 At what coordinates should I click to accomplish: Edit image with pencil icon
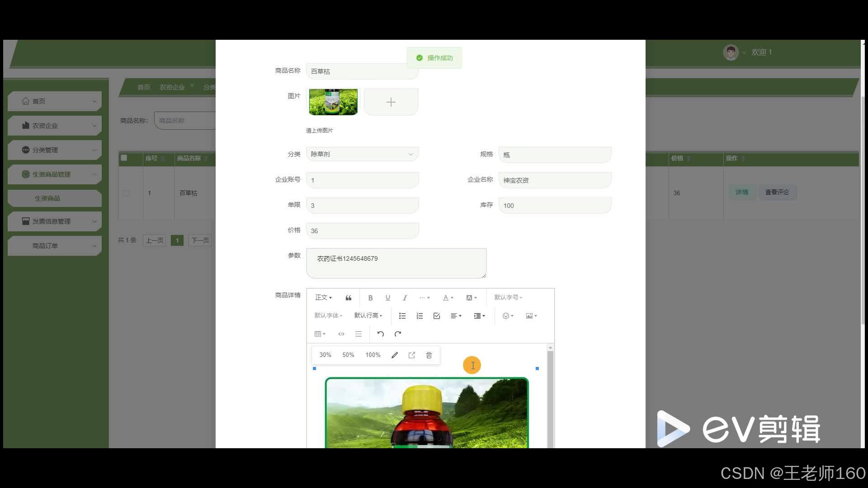click(395, 355)
